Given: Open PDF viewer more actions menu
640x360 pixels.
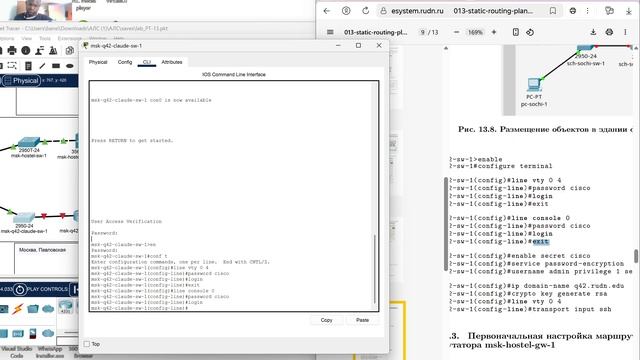Looking at the screenshot, I should tap(625, 32).
